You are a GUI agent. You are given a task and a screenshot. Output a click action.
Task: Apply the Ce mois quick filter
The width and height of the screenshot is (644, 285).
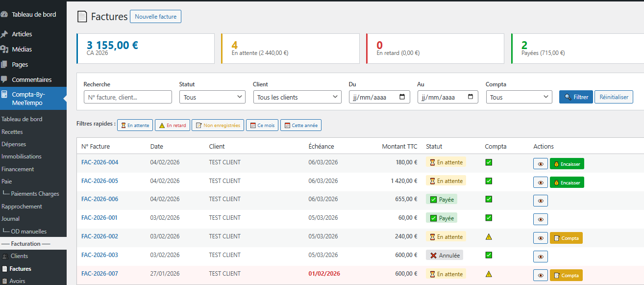262,125
